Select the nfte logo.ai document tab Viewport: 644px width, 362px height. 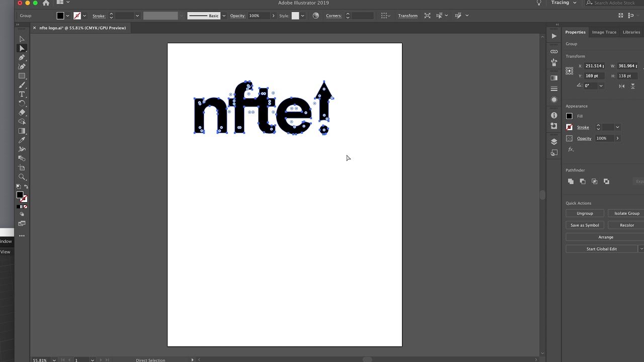pos(83,28)
